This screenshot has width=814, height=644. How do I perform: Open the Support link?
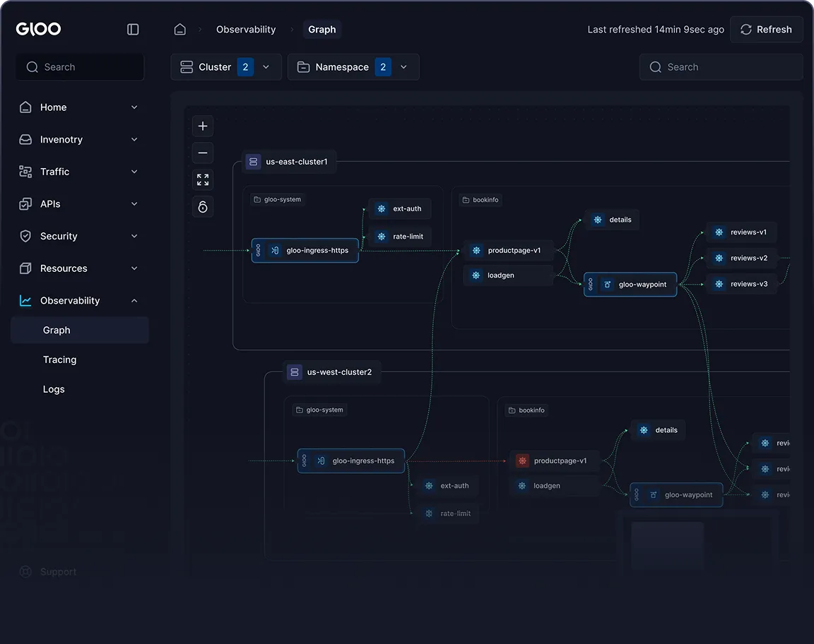(48, 572)
